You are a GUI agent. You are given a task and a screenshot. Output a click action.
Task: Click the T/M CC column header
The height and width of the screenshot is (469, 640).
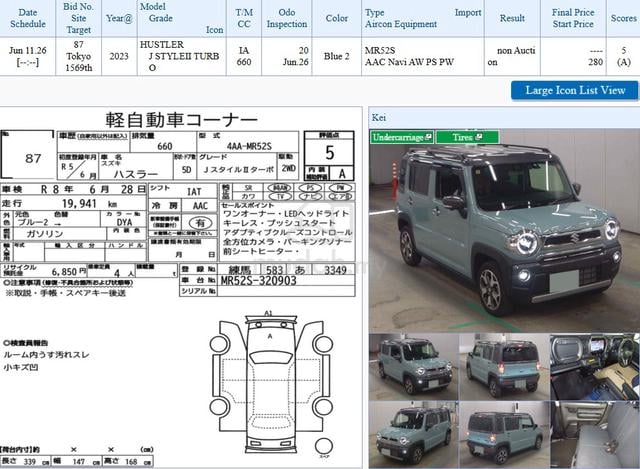(244, 18)
